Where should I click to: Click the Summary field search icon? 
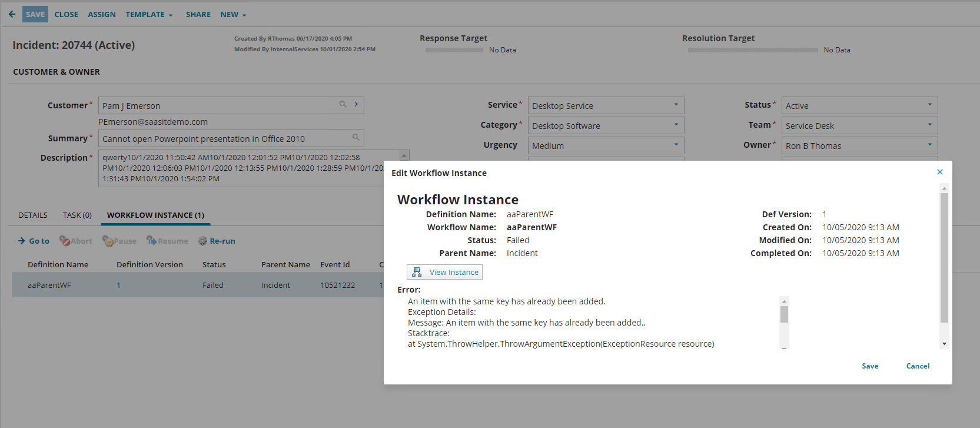click(x=356, y=137)
